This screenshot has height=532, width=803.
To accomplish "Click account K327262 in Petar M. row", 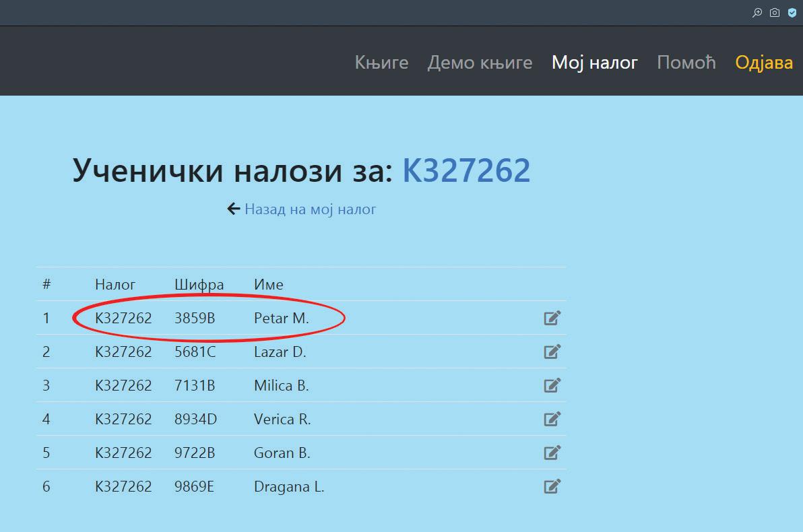I will pyautogui.click(x=123, y=319).
